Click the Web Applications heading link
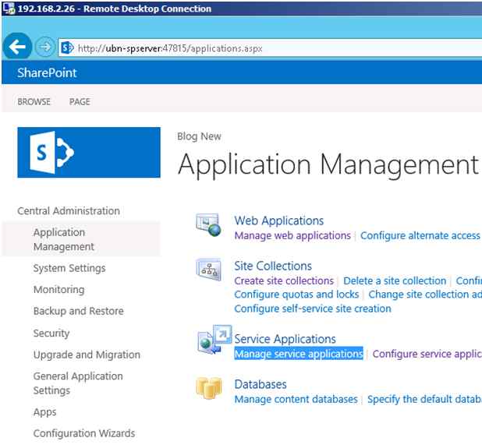 point(278,220)
